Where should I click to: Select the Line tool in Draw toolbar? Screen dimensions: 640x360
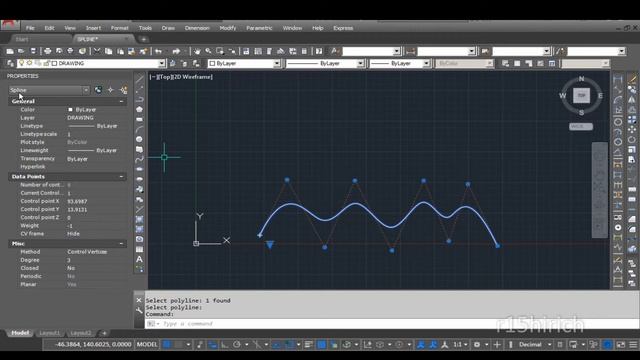[x=139, y=79]
